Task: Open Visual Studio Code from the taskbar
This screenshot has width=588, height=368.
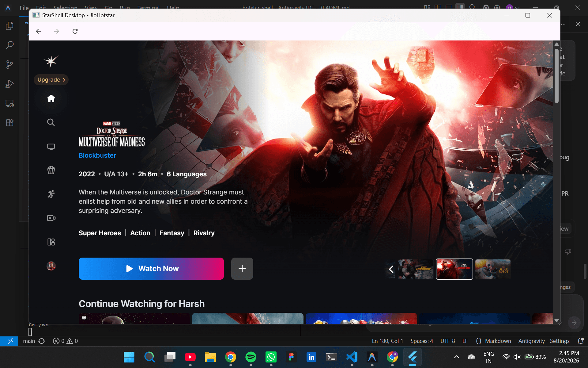Action: pyautogui.click(x=352, y=357)
